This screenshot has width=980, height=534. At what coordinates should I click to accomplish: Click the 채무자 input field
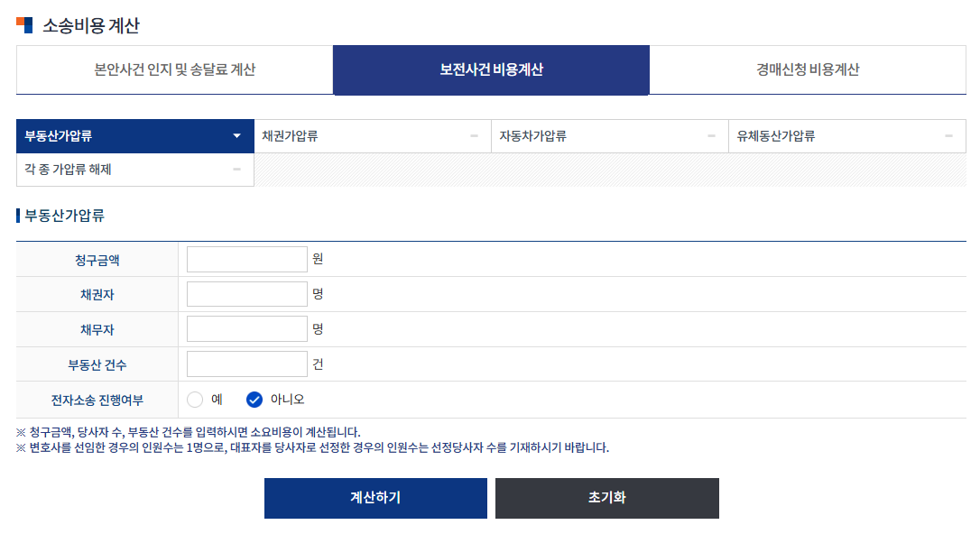click(x=245, y=328)
